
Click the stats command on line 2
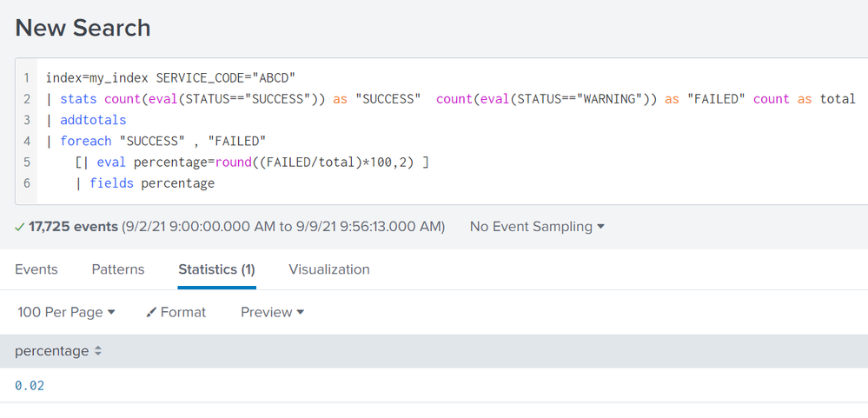78,99
